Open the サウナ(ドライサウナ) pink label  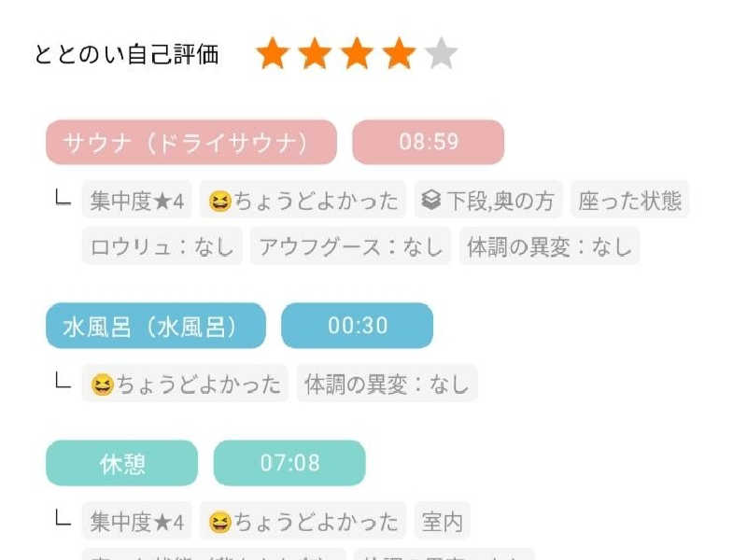[191, 143]
